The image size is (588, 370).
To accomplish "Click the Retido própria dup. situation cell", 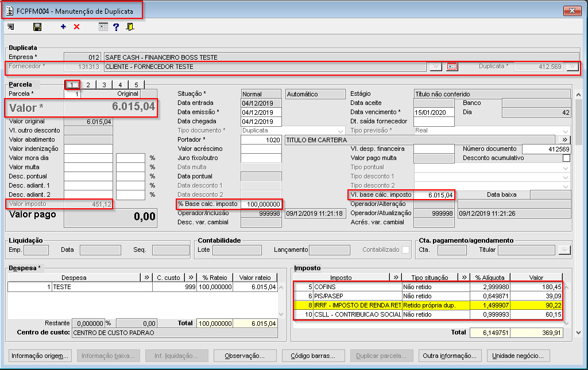I will click(436, 305).
